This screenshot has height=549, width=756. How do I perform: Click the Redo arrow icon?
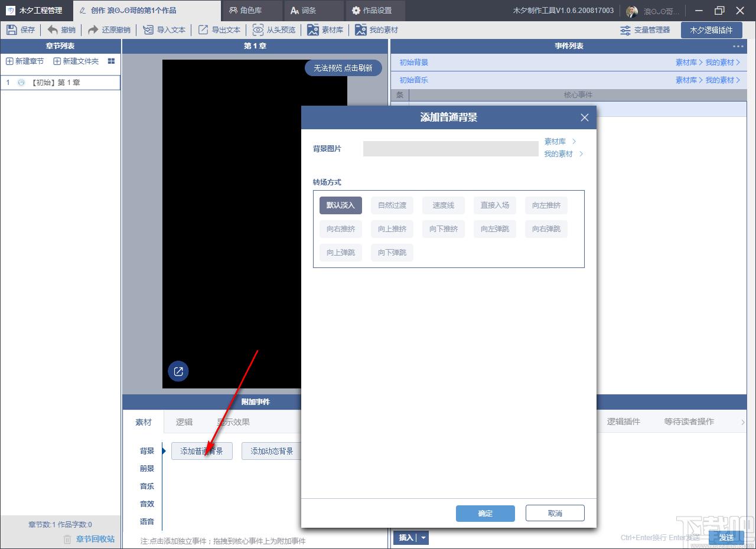click(x=93, y=30)
